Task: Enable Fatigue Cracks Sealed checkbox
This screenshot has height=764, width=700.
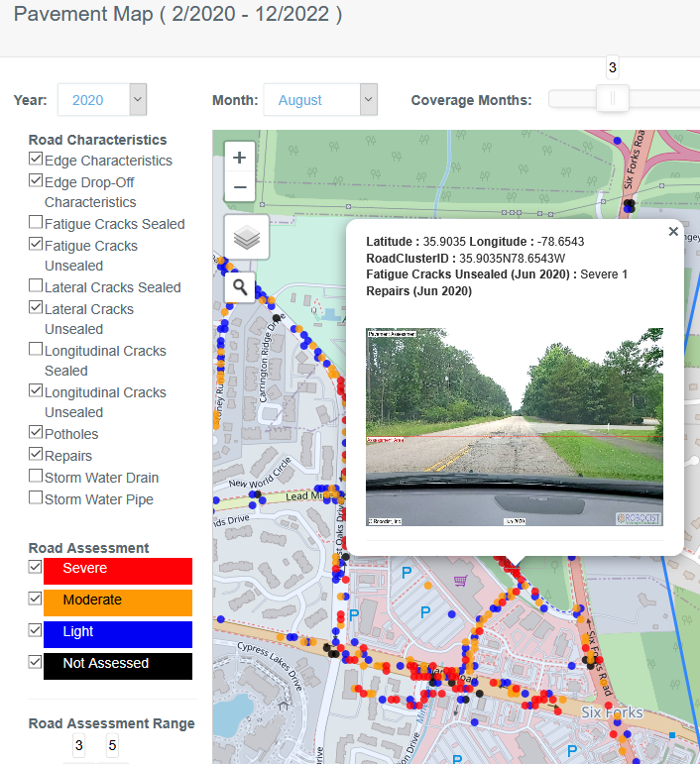Action: click(x=36, y=223)
